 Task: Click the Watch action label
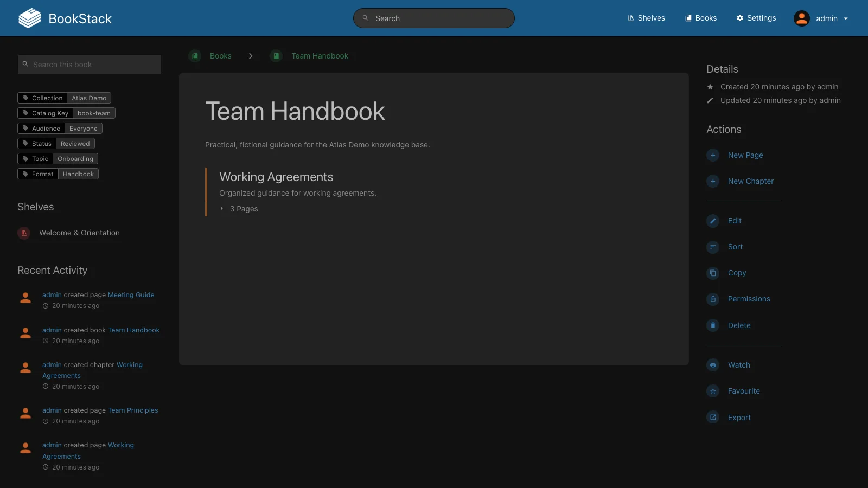(x=739, y=365)
